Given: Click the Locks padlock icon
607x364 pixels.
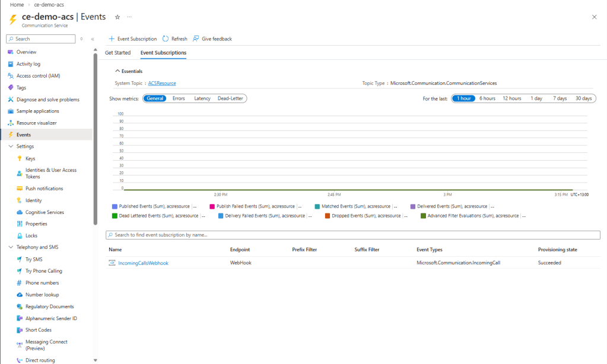Looking at the screenshot, I should [x=19, y=236].
